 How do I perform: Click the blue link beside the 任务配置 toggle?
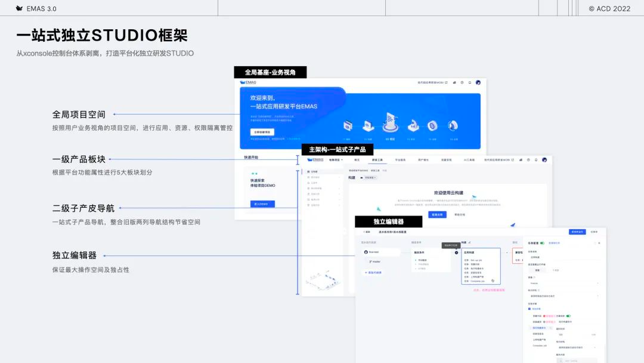pyautogui.click(x=555, y=243)
